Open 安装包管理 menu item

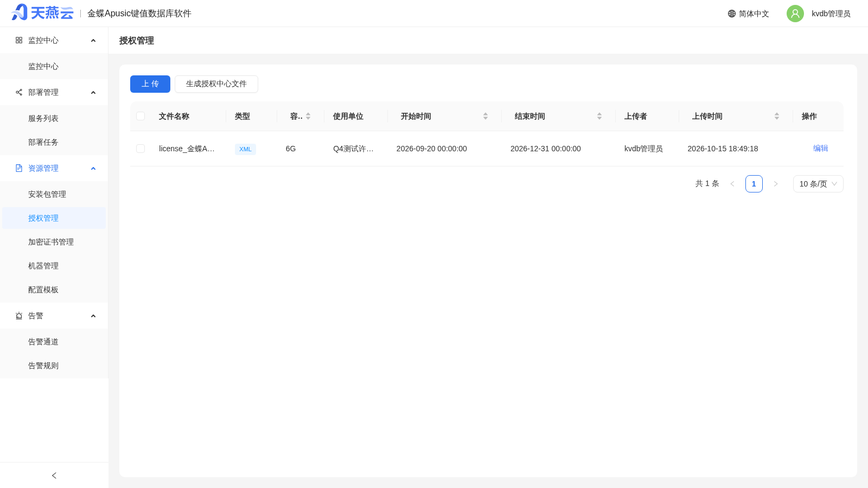(54, 194)
